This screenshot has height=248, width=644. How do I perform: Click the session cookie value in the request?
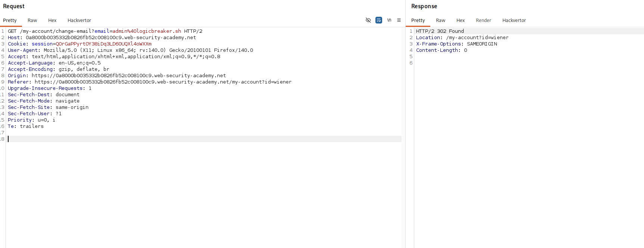click(x=103, y=44)
